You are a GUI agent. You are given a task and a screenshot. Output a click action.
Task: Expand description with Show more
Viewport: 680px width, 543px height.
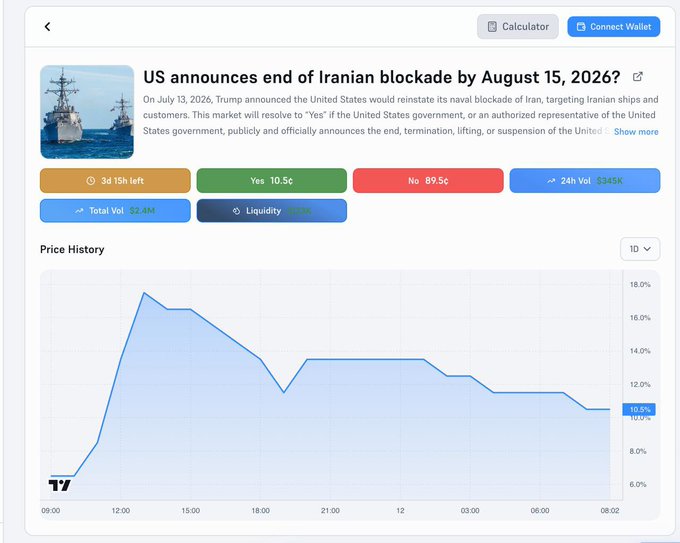point(636,131)
